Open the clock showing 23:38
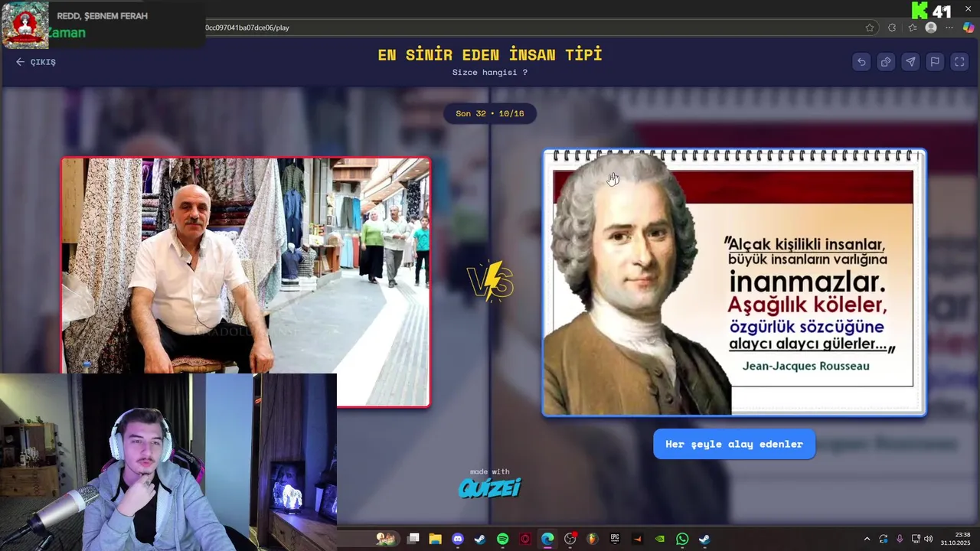The height and width of the screenshot is (551, 980). [955, 539]
